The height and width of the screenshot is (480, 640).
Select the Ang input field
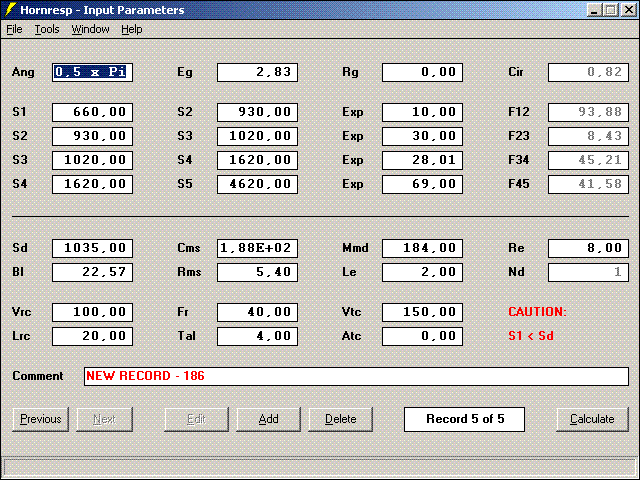92,72
